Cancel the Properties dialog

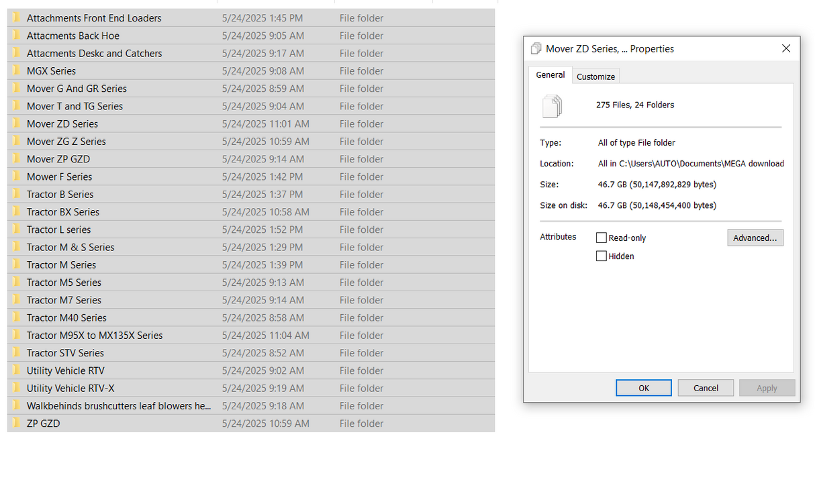[x=705, y=388]
